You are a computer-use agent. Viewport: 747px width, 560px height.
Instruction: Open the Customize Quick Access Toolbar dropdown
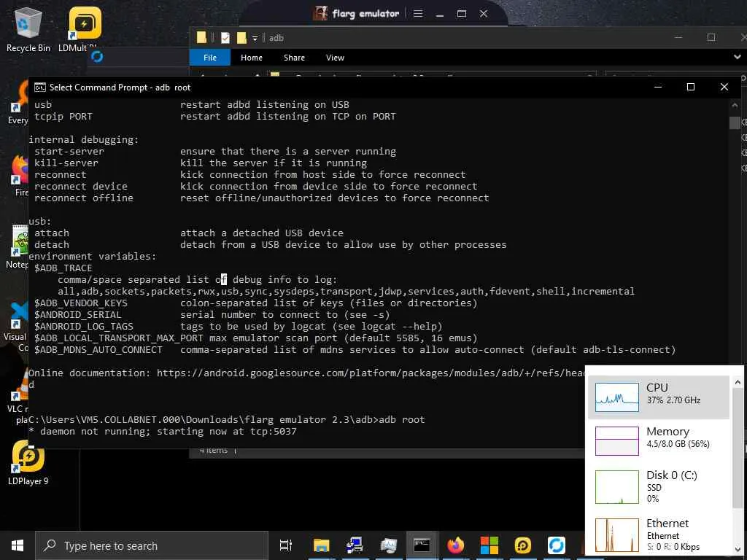[x=255, y=38]
